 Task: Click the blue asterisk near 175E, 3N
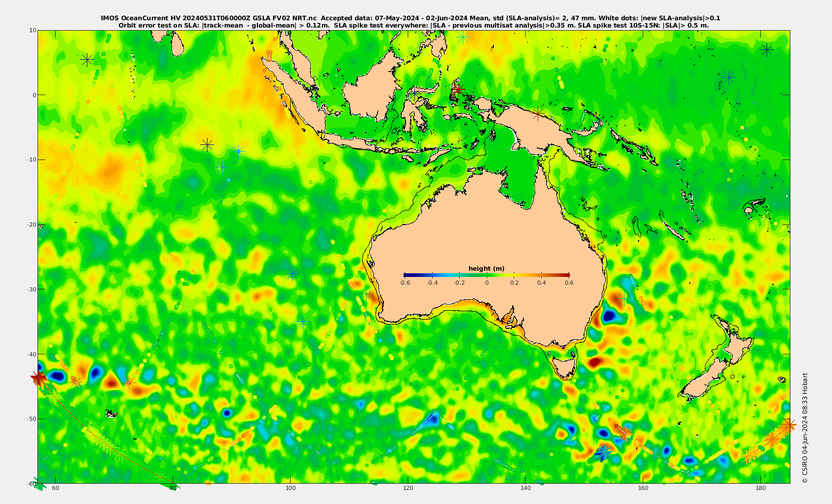pyautogui.click(x=729, y=77)
